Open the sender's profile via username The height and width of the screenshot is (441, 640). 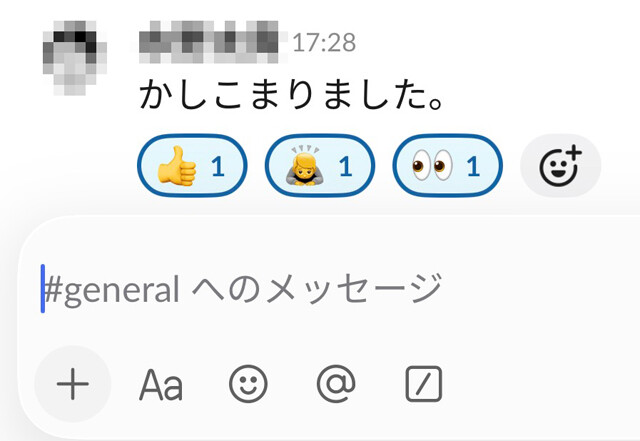point(211,41)
